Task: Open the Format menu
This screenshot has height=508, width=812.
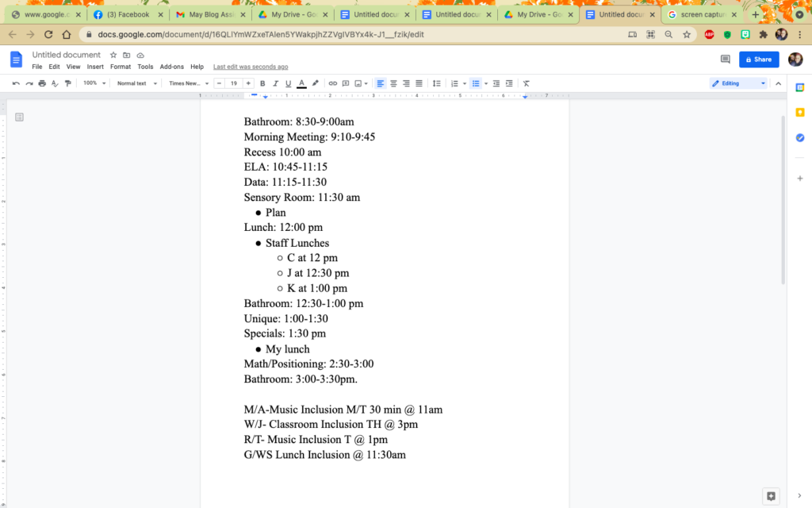Action: coord(121,67)
